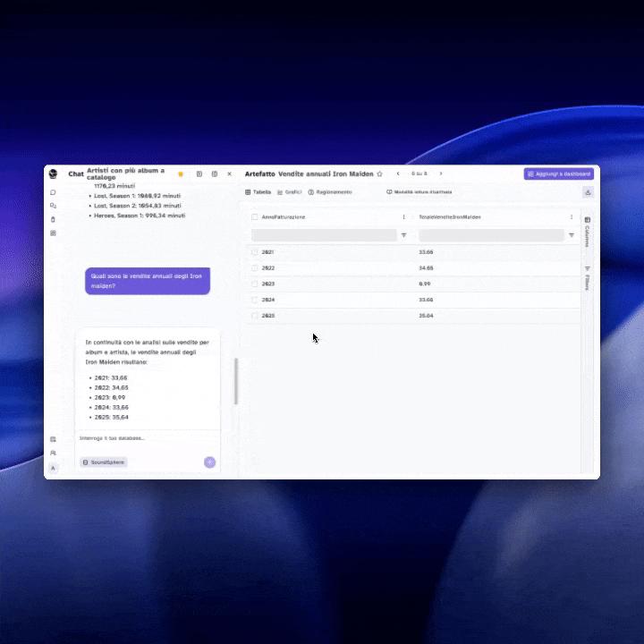The height and width of the screenshot is (644, 644).
Task: Go to next artifact arrow
Action: pos(441,174)
